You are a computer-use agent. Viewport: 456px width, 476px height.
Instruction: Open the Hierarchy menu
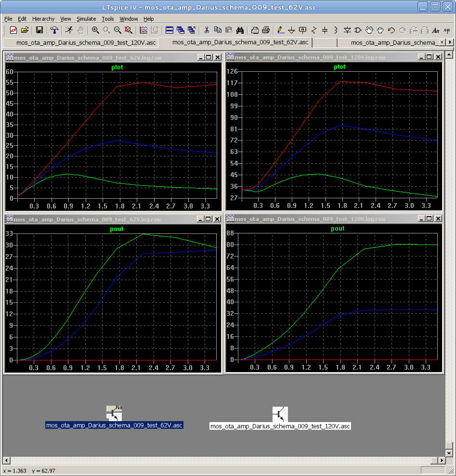(43, 19)
